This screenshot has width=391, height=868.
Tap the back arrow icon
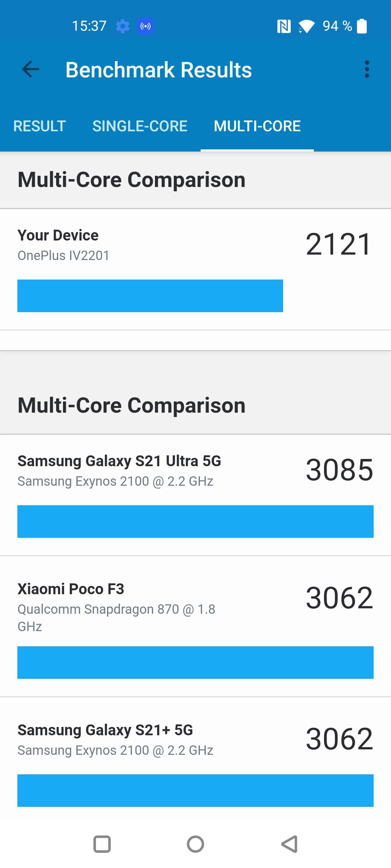(x=30, y=69)
